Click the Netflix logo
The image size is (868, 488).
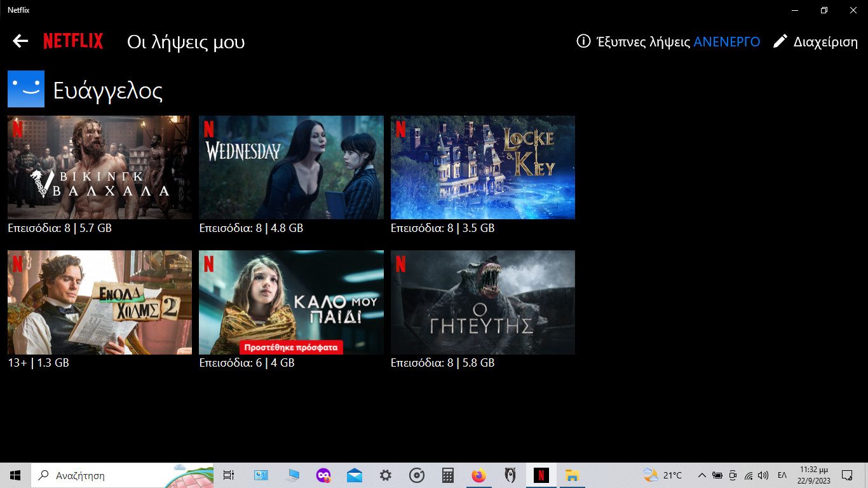(73, 41)
